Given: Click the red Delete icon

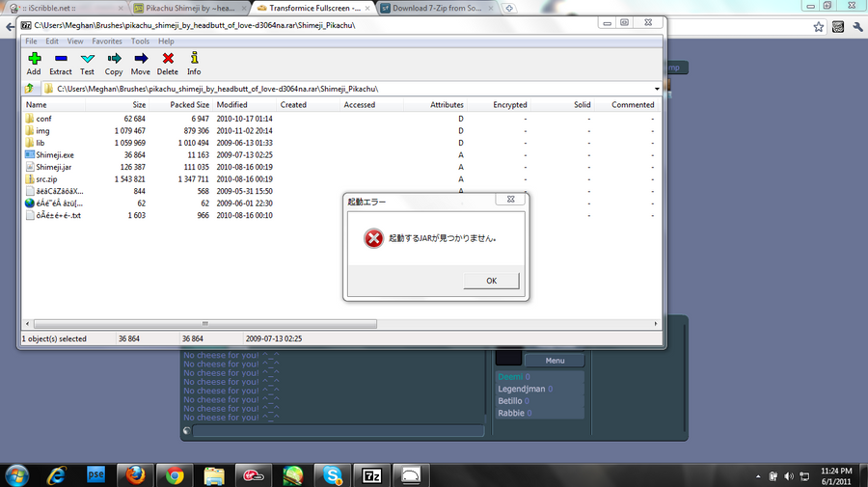Looking at the screenshot, I should click(x=168, y=59).
